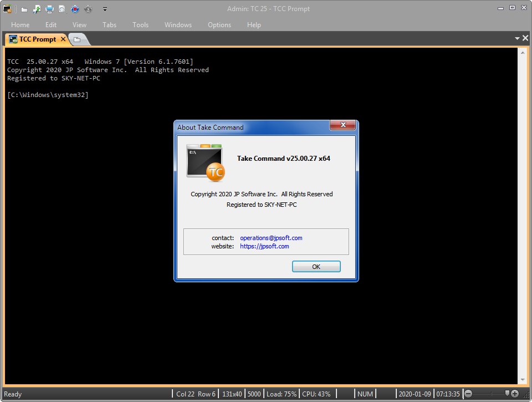
Task: Maximize the Take Command main window
Action: pos(512,8)
